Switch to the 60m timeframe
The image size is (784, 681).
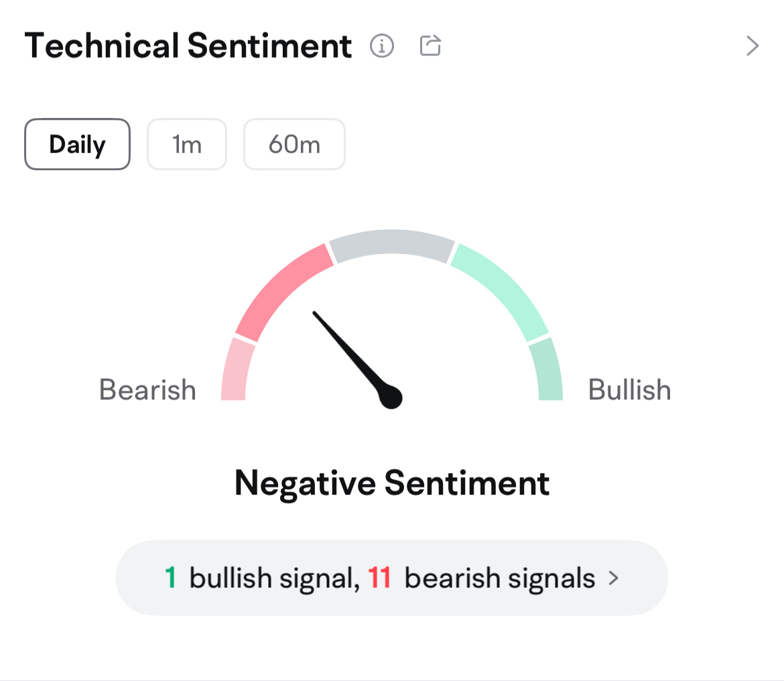294,144
